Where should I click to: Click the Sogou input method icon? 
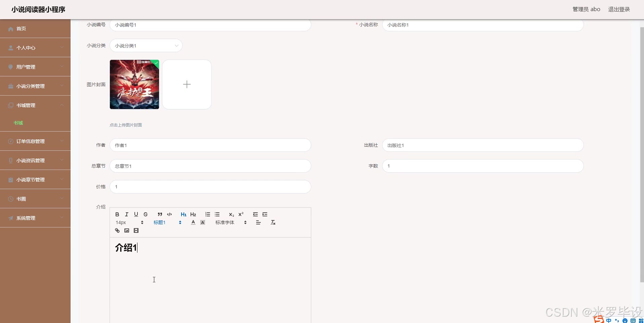pos(599,320)
